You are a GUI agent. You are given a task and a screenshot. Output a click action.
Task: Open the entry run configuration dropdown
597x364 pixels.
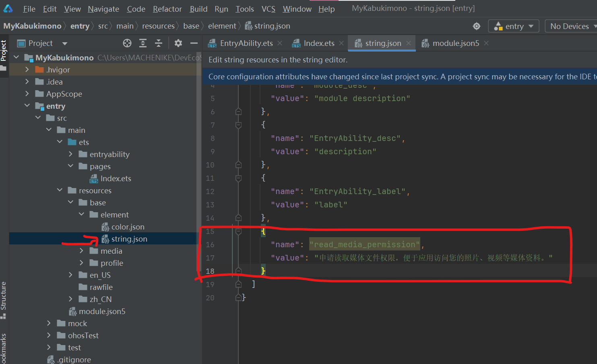click(x=513, y=26)
